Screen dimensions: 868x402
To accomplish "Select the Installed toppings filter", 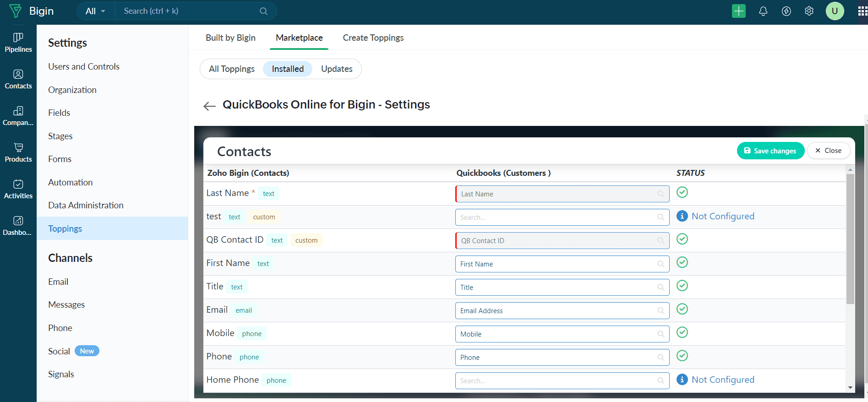I will 288,69.
